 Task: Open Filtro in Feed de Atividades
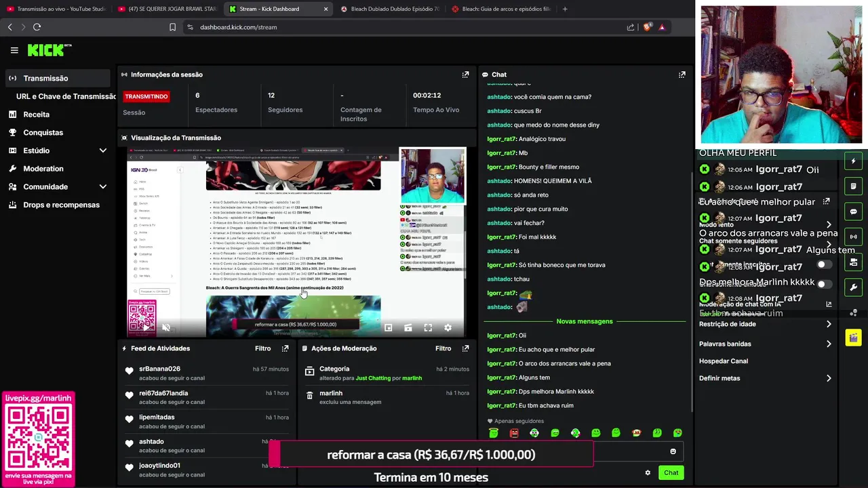point(263,348)
